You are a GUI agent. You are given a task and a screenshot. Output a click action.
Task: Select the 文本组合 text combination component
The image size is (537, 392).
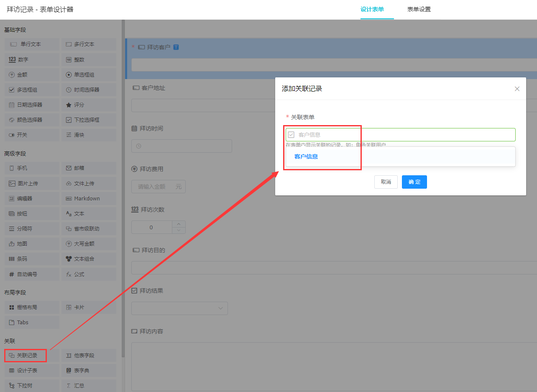pos(89,259)
